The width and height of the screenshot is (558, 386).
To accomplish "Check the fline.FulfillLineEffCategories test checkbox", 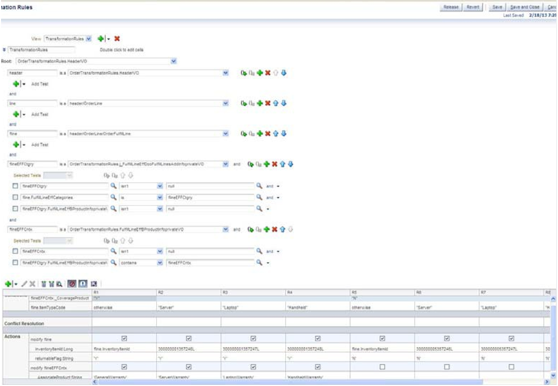I will tap(15, 197).
